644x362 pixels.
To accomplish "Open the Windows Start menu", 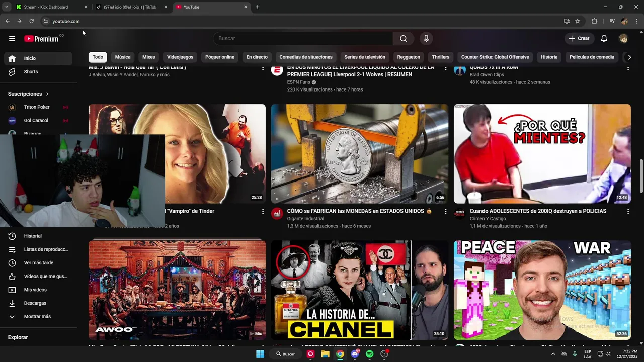I will [x=260, y=354].
